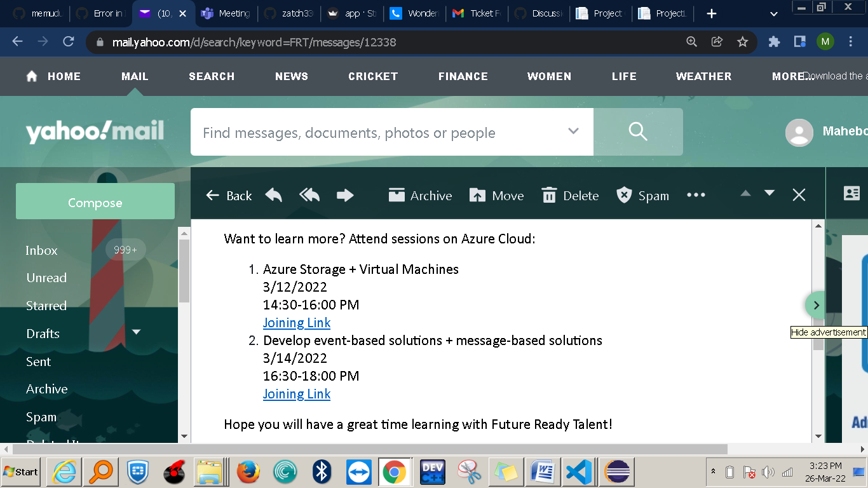Click the Yahoo Mail logo
This screenshot has height=488, width=868.
(x=95, y=132)
